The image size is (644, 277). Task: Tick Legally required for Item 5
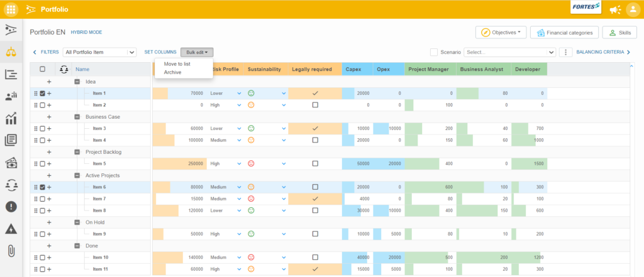click(x=315, y=163)
